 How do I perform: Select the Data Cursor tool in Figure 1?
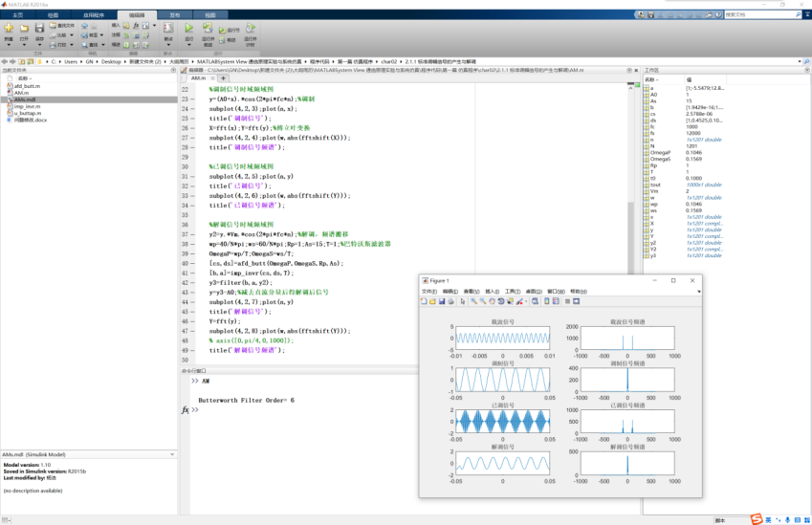pos(510,301)
